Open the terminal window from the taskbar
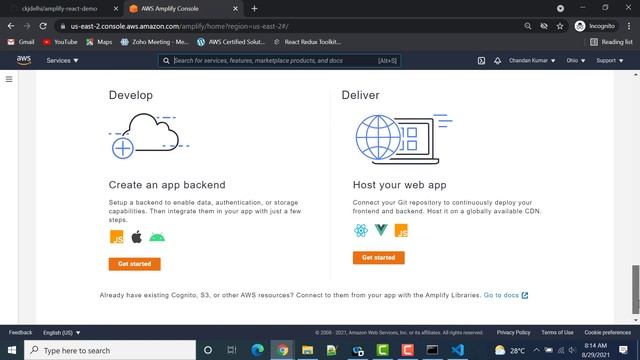 pyautogui.click(x=432, y=350)
